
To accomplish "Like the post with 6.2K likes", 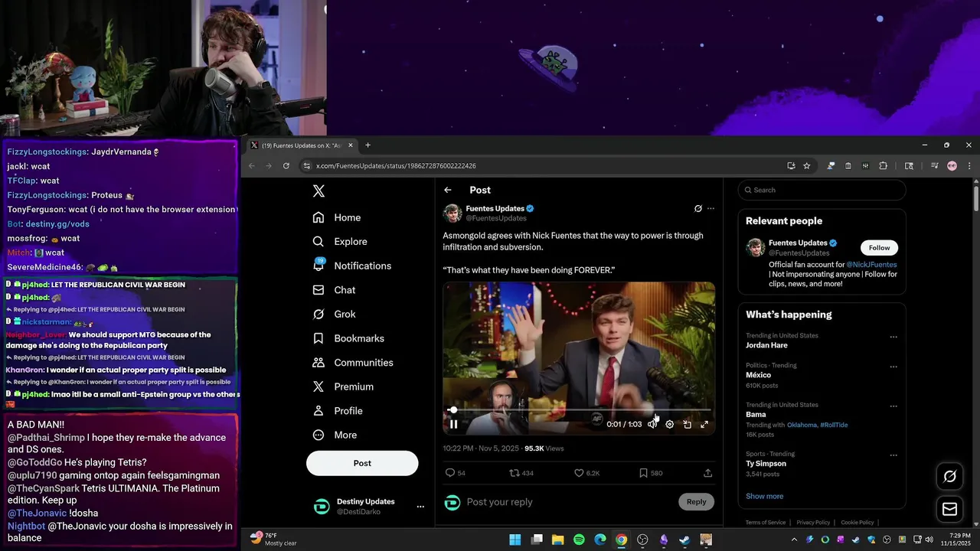I will 579,473.
